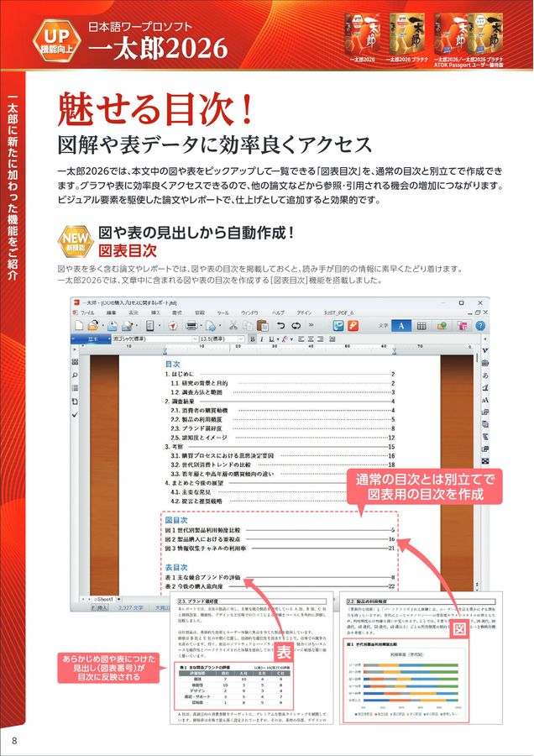Set center alignment in format bar

click(311, 339)
